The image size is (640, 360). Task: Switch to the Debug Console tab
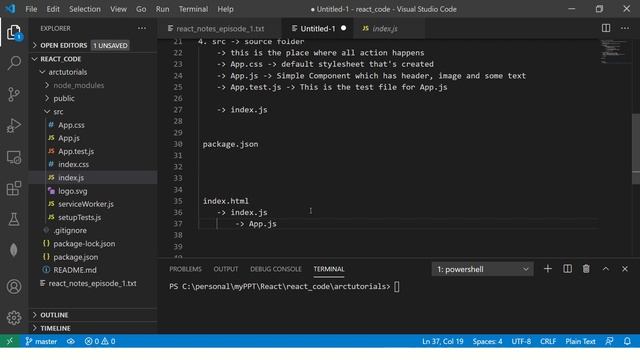click(x=276, y=269)
